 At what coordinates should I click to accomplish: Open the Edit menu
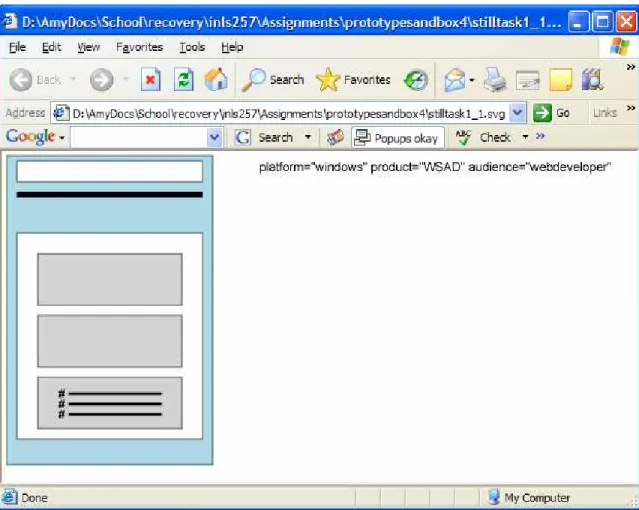pyautogui.click(x=52, y=47)
